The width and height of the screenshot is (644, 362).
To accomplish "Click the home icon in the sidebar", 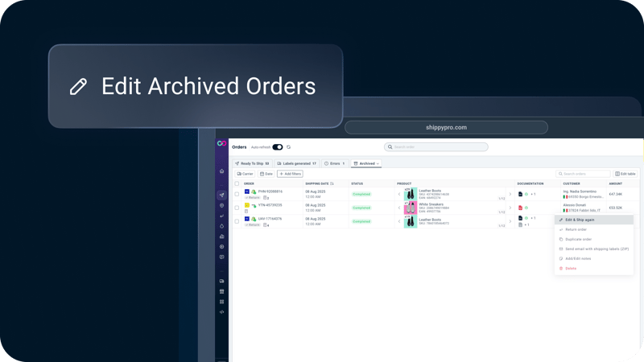I will [222, 171].
